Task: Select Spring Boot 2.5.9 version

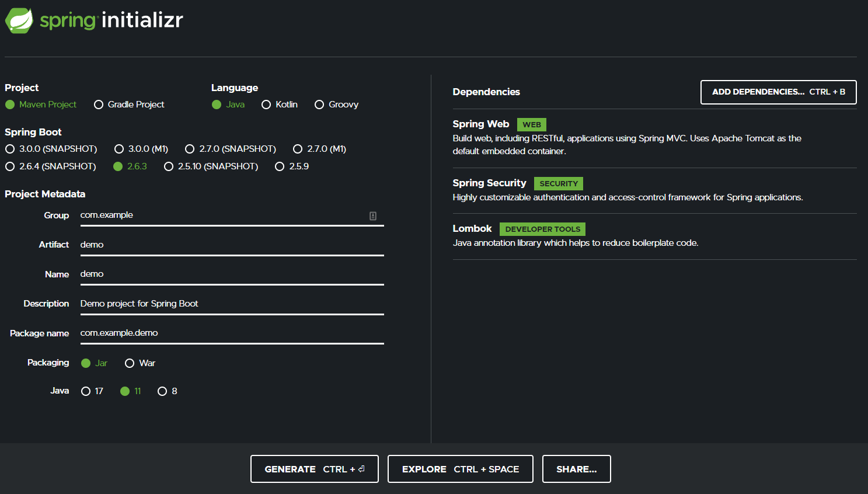Action: pyautogui.click(x=292, y=166)
